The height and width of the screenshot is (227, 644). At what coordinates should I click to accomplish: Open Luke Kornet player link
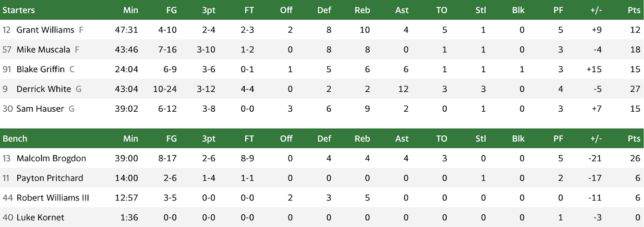pos(40,217)
